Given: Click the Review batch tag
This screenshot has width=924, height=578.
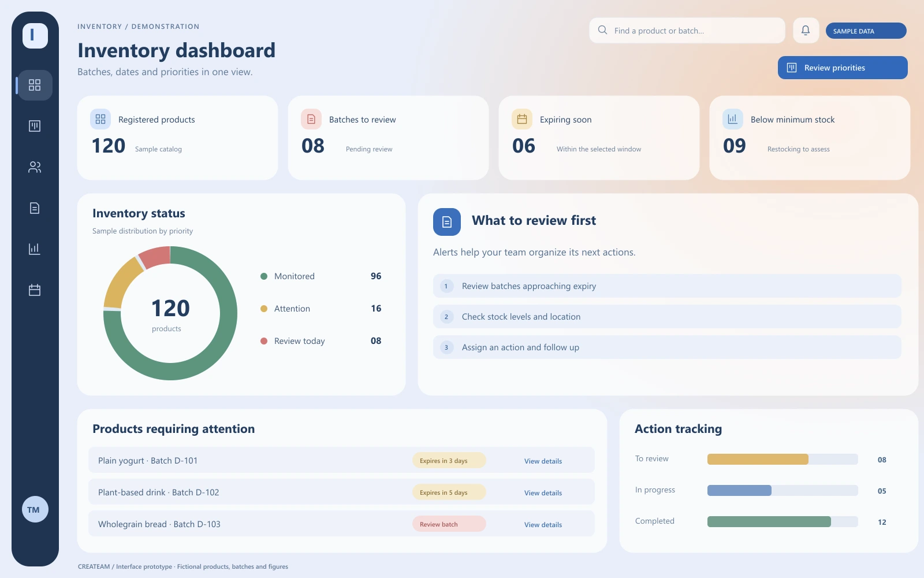Looking at the screenshot, I should pos(449,524).
